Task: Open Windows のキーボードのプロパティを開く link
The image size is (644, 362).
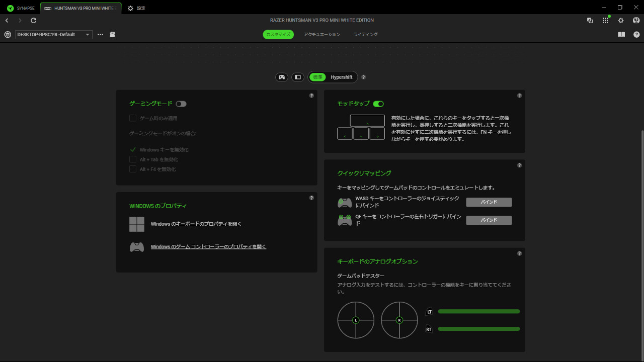Action: pos(196,224)
